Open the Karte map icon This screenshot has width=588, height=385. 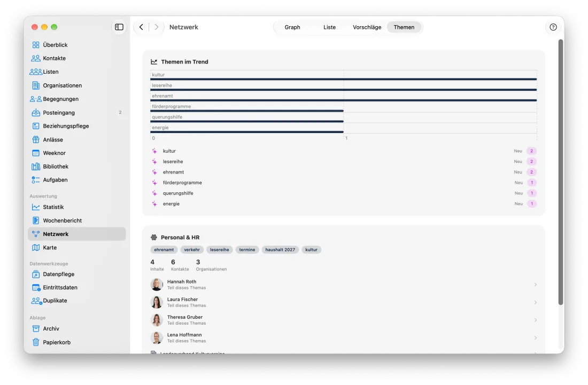pos(36,248)
